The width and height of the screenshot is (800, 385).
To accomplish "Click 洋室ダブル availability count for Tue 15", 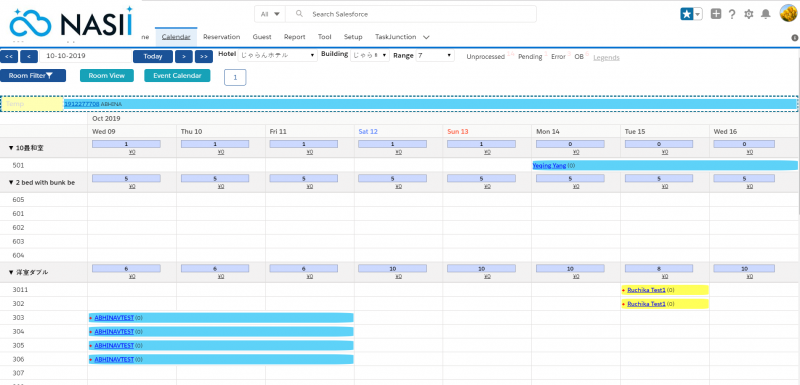I will (x=659, y=268).
